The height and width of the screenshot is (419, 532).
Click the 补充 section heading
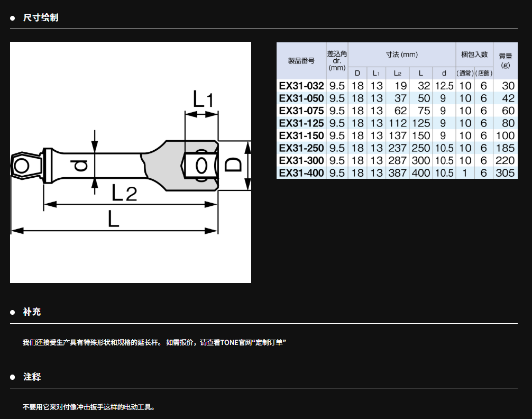32,312
